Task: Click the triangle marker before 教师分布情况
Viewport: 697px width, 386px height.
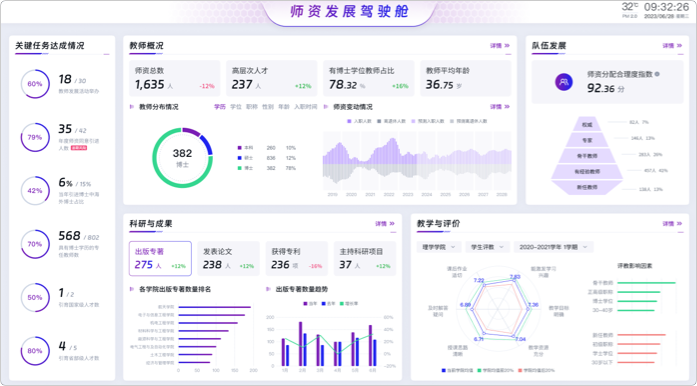Action: point(132,107)
